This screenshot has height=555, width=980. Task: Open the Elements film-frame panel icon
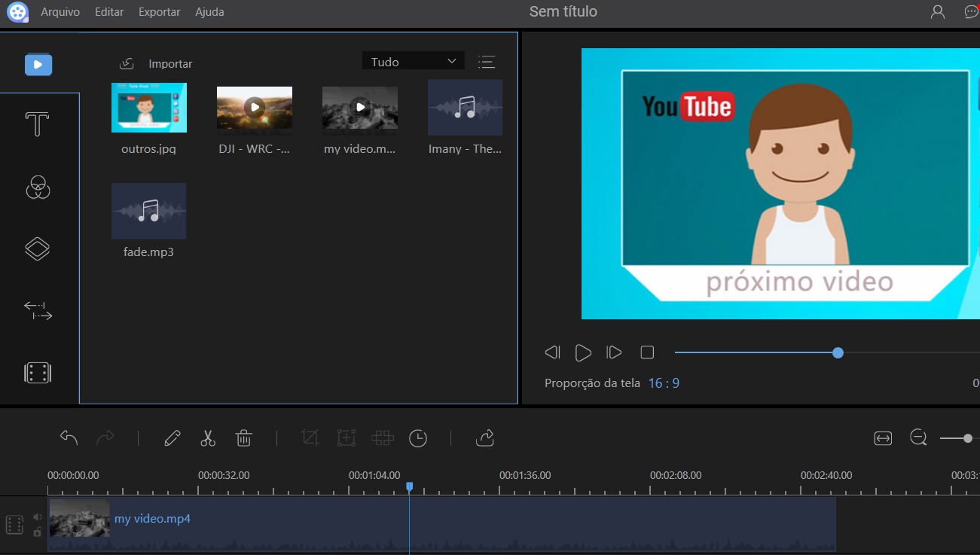(38, 373)
